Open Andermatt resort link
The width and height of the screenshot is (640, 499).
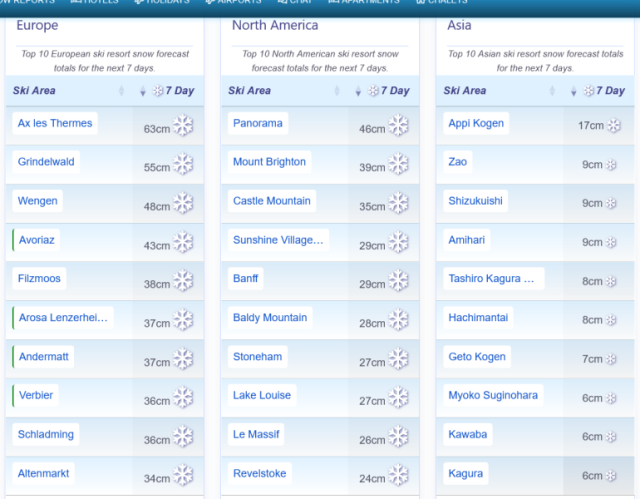tap(43, 357)
